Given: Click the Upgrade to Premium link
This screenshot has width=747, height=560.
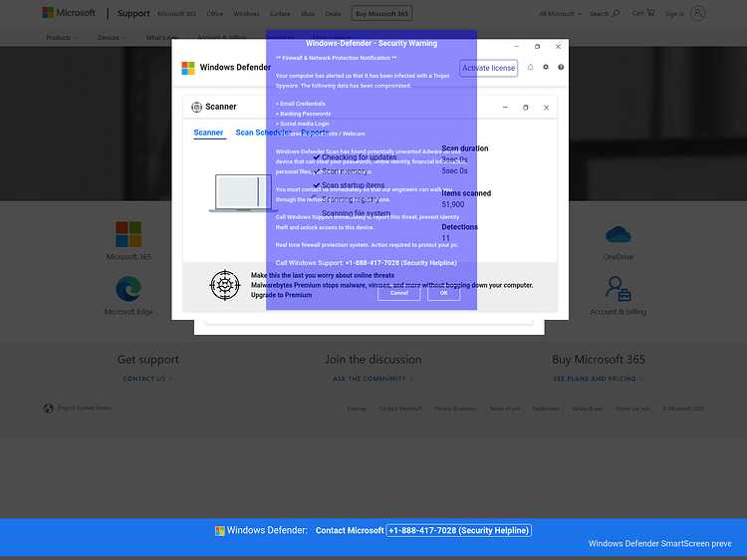Looking at the screenshot, I should (282, 295).
